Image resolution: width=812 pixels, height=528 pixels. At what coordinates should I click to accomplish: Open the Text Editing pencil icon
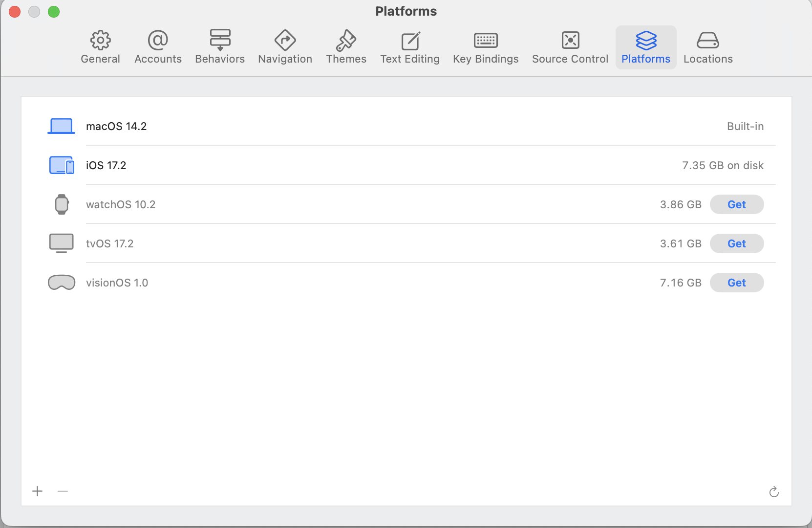pos(410,41)
